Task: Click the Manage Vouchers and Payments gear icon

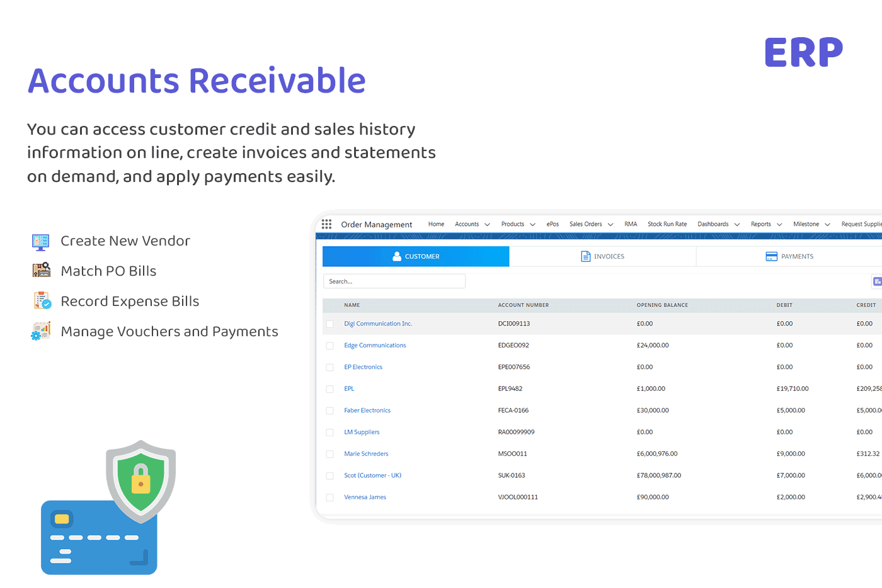Action: [x=40, y=331]
